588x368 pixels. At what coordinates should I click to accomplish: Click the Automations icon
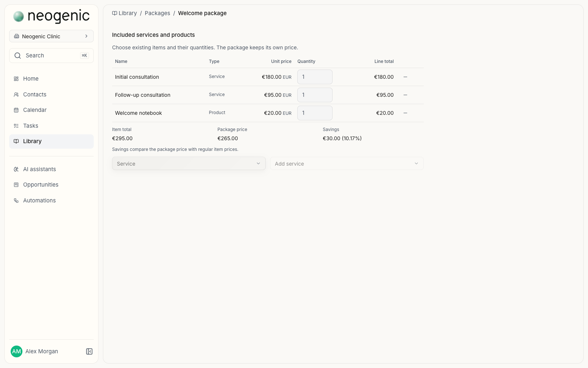(x=16, y=201)
